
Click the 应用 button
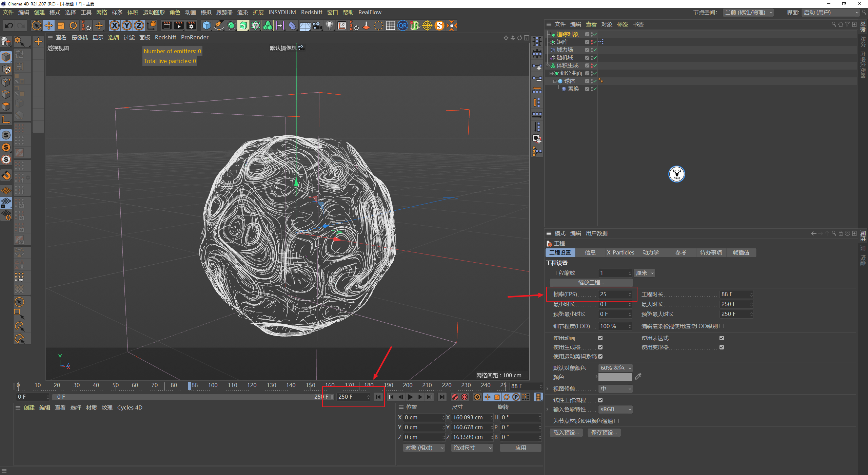click(520, 448)
